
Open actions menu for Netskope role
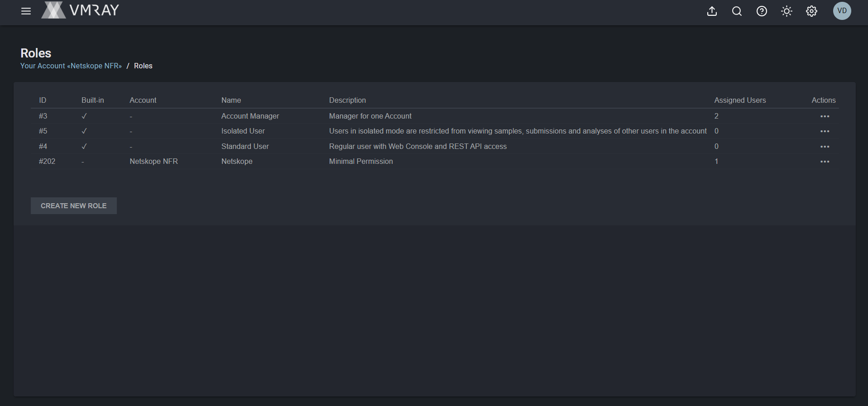coord(825,162)
